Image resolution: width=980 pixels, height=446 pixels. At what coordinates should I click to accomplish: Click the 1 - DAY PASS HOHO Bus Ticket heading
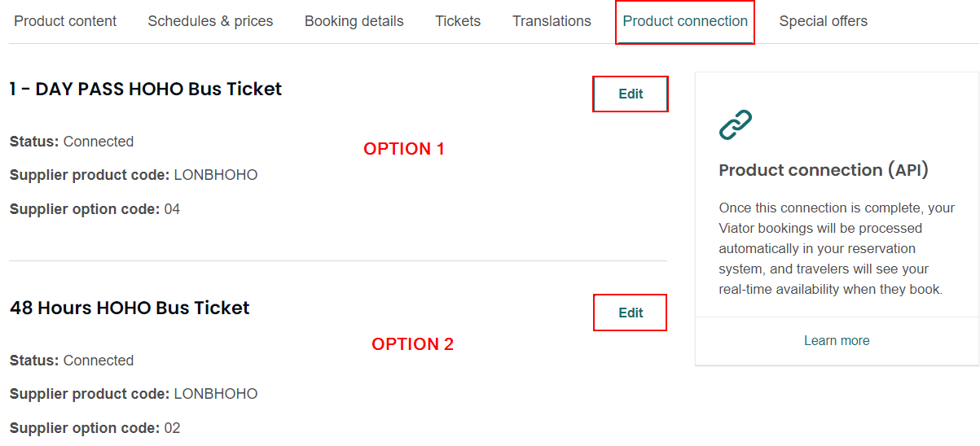tap(146, 89)
